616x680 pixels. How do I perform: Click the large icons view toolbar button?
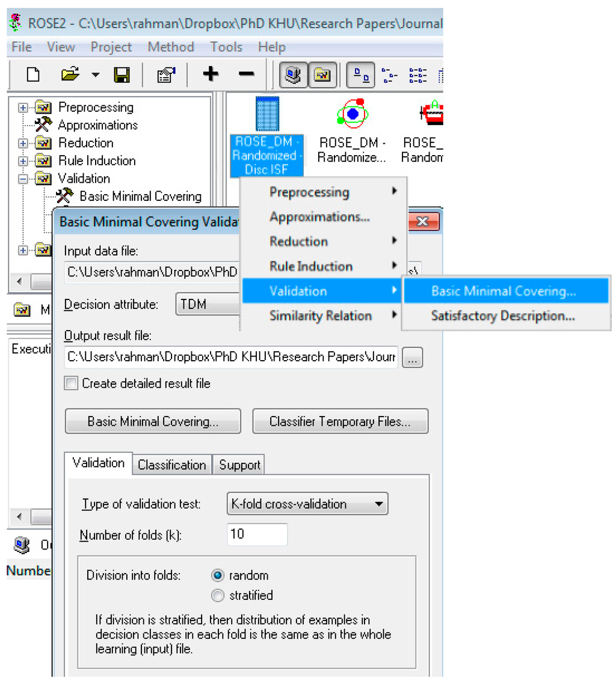361,75
